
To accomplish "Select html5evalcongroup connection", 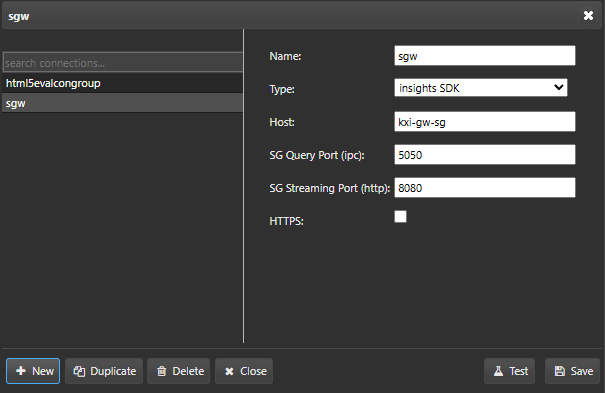I will [123, 83].
